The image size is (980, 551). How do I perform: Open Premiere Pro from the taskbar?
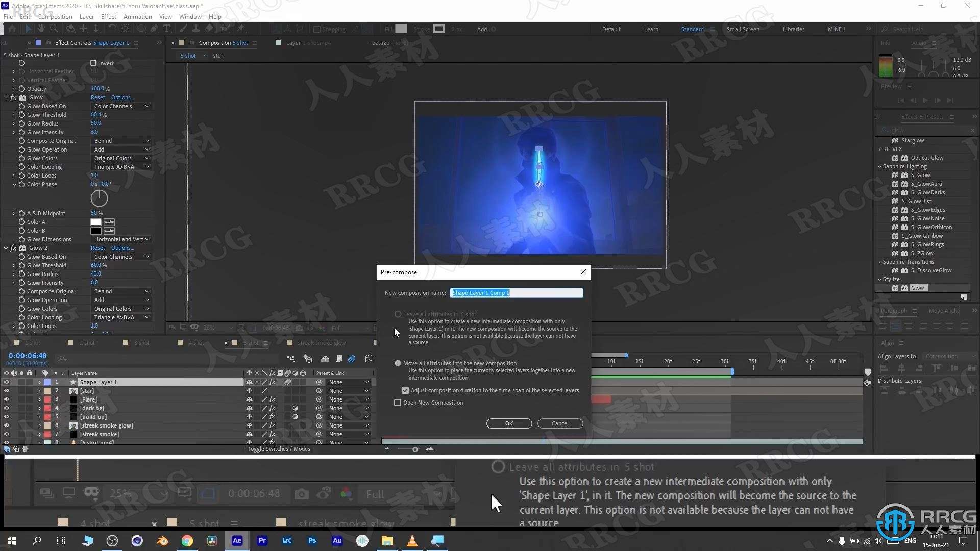click(262, 541)
